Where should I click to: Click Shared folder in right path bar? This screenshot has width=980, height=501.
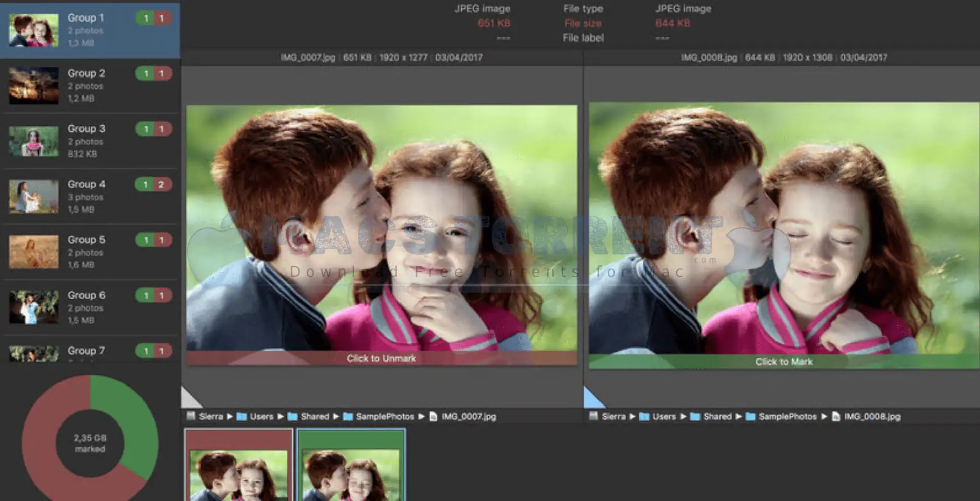(711, 416)
